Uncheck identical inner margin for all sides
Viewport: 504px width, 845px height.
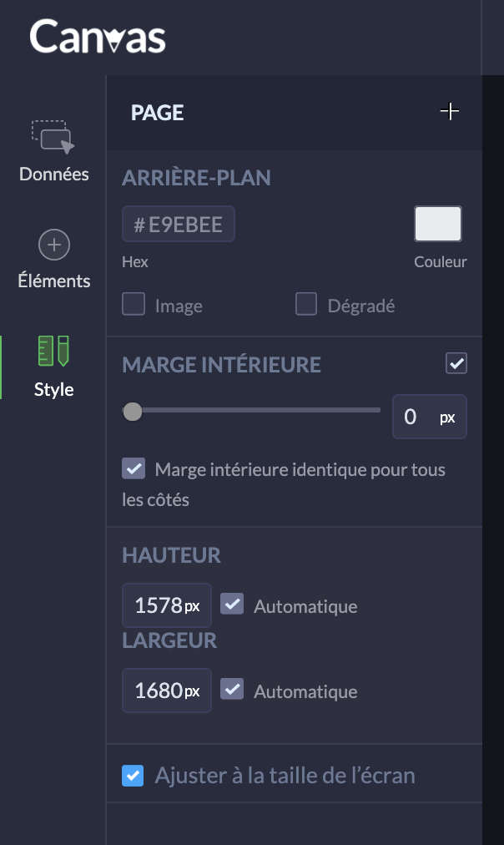click(134, 468)
